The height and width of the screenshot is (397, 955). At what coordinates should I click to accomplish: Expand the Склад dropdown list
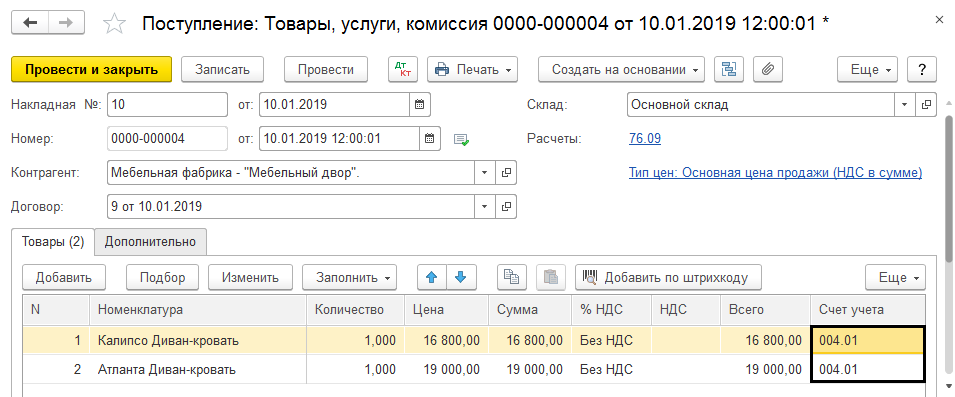coord(905,104)
